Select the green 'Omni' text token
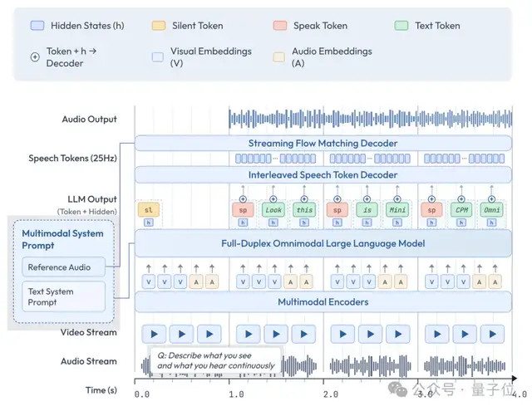Viewport: 532px width, 411px height. pyautogui.click(x=493, y=211)
